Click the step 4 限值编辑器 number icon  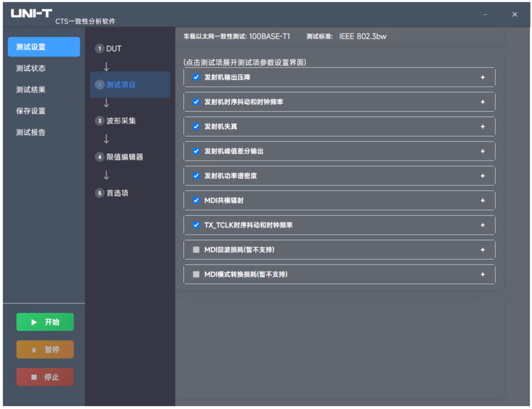[100, 157]
